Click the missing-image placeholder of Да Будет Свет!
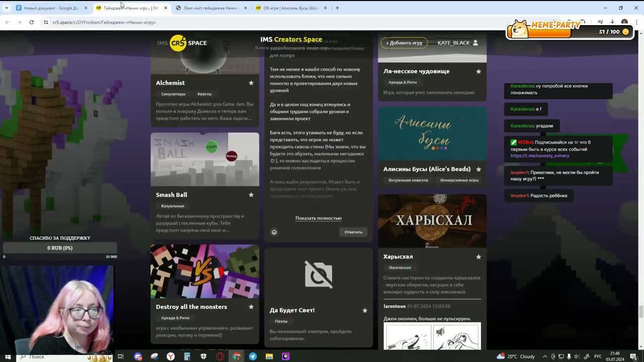Screen dimensions: 644x362 [318, 275]
